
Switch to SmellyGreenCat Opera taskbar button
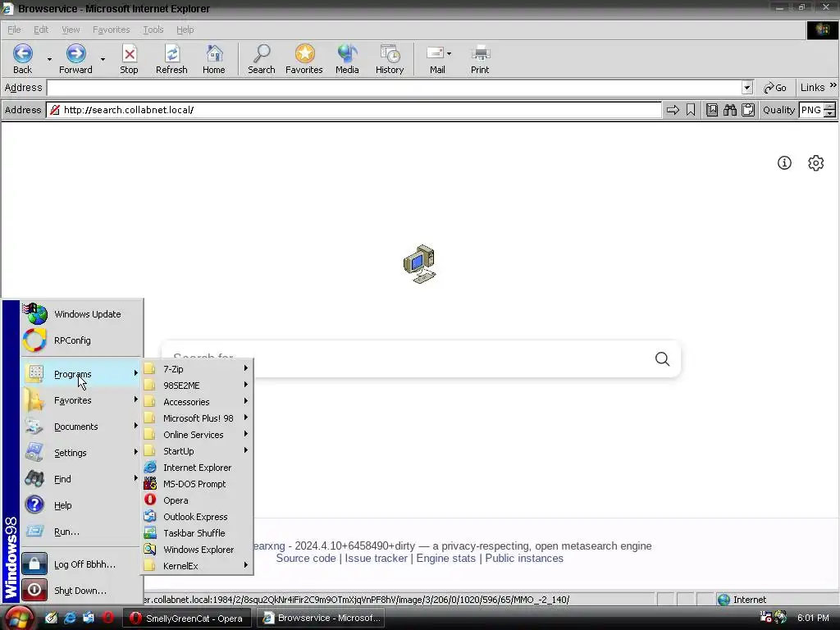point(188,619)
